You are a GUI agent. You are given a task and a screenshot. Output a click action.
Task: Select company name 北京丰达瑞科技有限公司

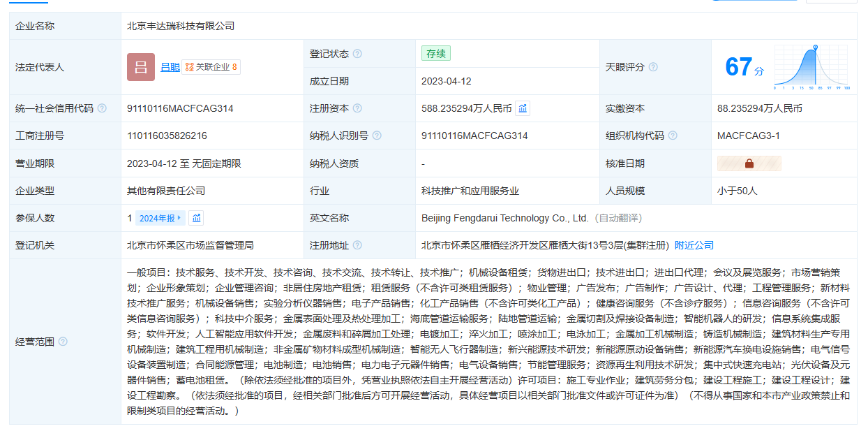181,26
